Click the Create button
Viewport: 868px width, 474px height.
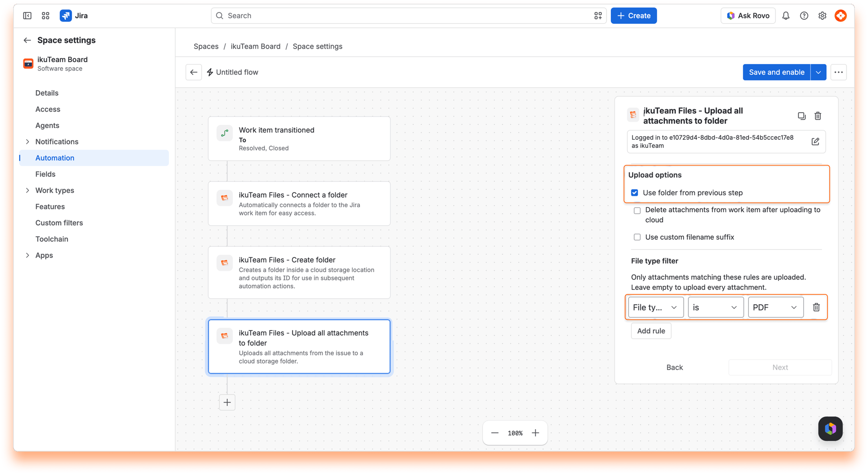pyautogui.click(x=634, y=15)
